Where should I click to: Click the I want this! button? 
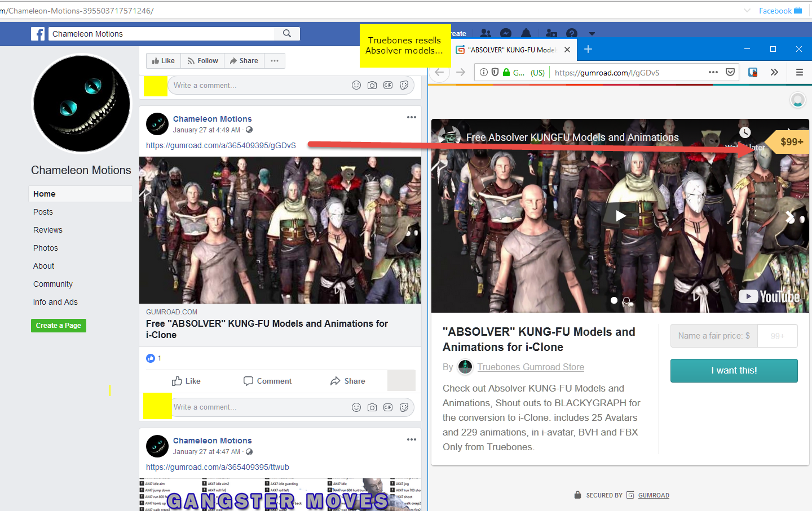(734, 371)
